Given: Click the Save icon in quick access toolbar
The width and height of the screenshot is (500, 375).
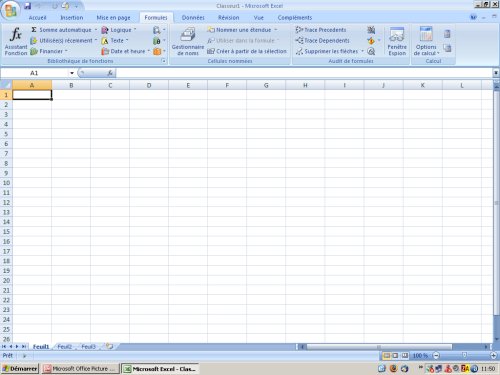Looking at the screenshot, I should (28, 6).
